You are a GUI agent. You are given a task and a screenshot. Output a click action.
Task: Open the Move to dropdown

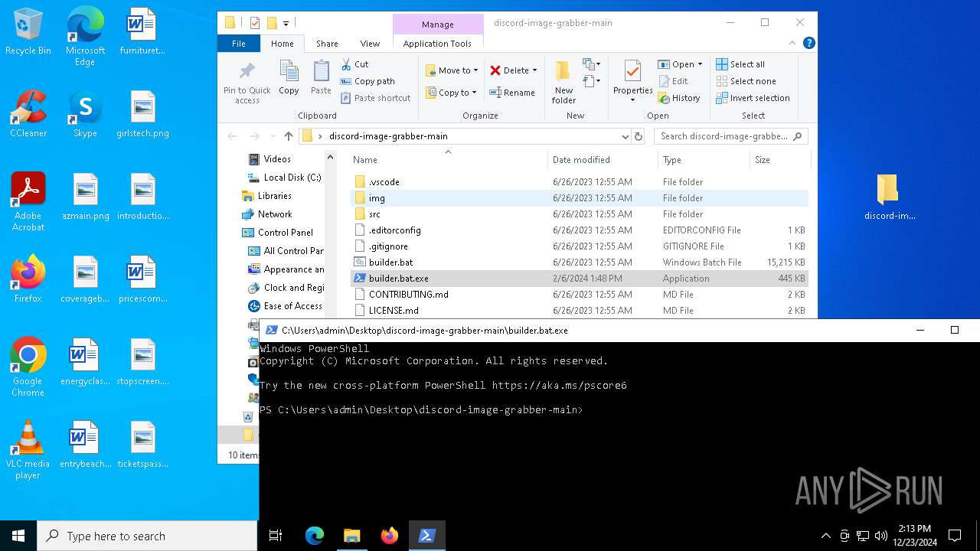452,70
